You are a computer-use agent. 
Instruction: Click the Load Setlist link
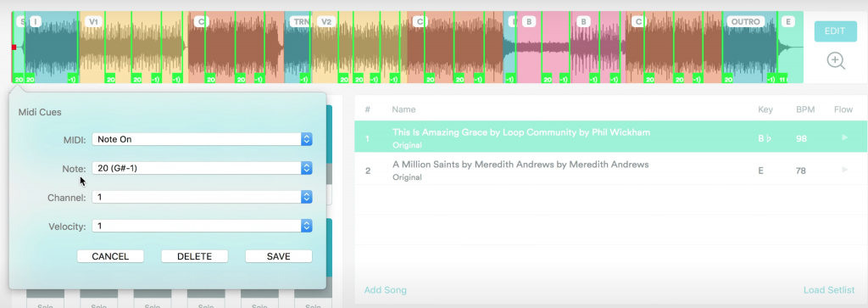(x=829, y=290)
